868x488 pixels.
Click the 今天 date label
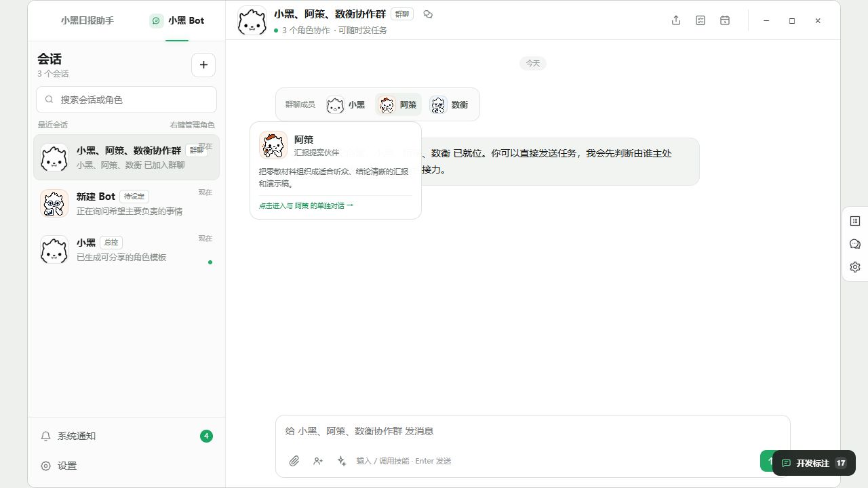coord(533,63)
